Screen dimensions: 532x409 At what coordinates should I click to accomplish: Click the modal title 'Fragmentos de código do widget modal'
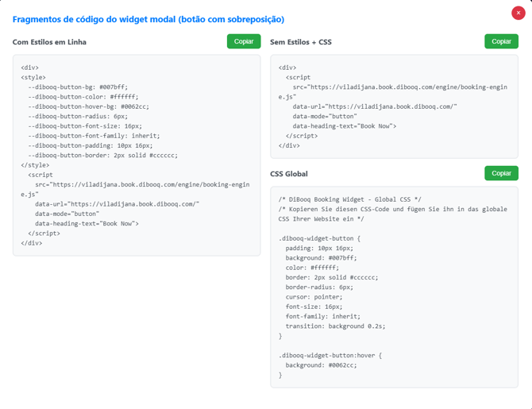tap(94, 19)
